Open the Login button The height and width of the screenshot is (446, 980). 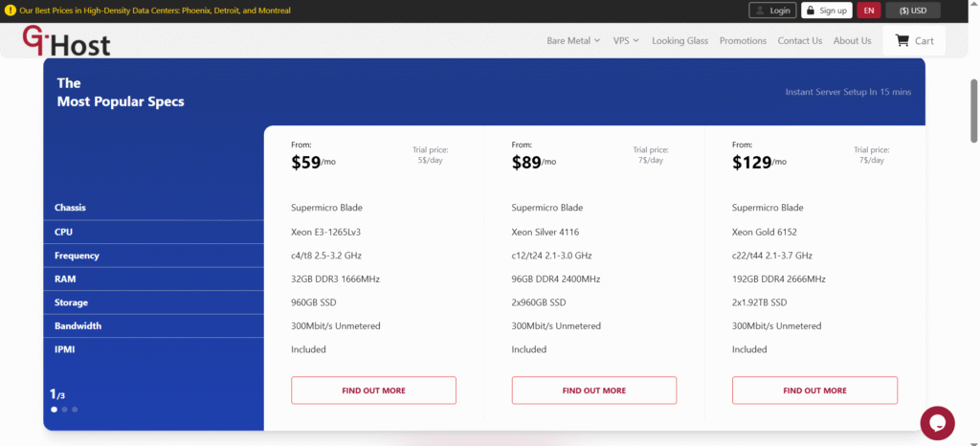click(772, 11)
